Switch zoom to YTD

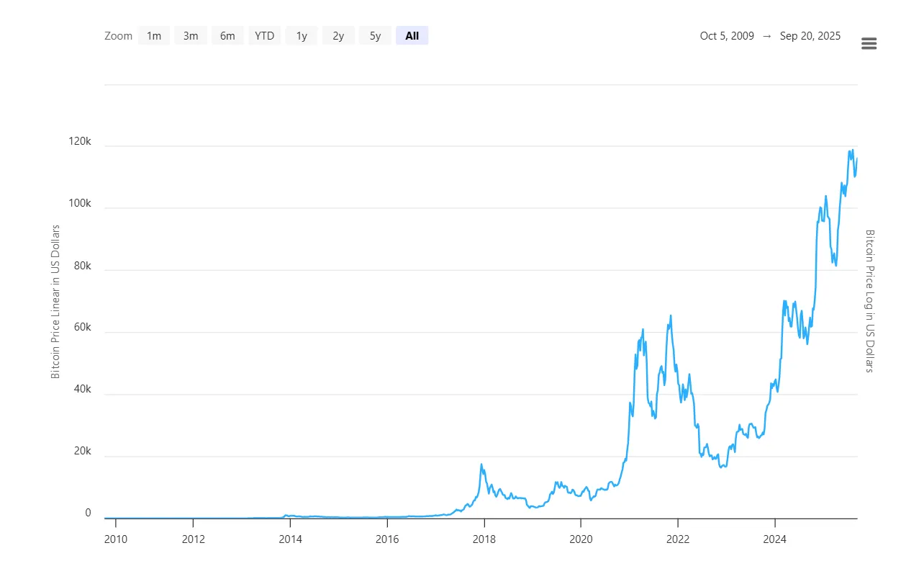coord(265,36)
